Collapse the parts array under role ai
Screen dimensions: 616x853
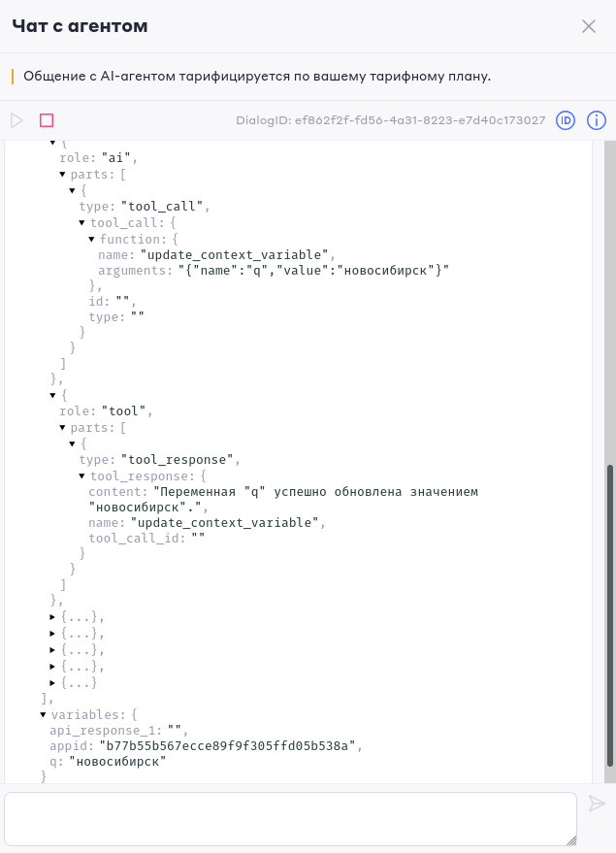click(62, 175)
